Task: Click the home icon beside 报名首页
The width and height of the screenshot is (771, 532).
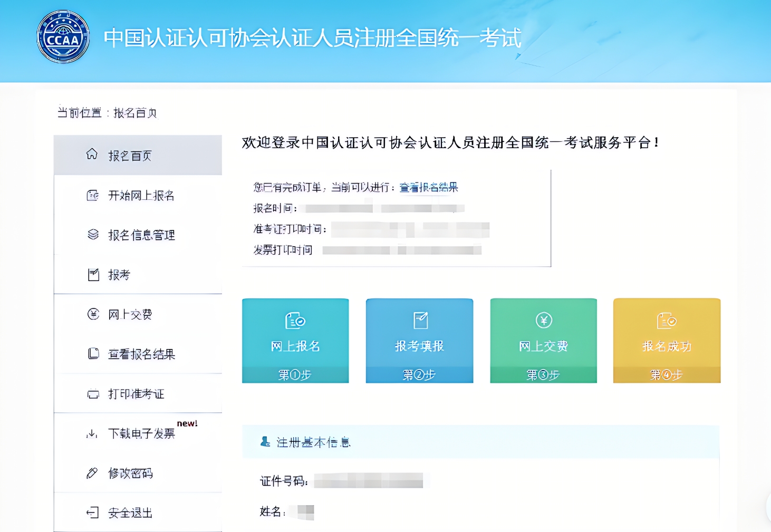Action: [92, 154]
